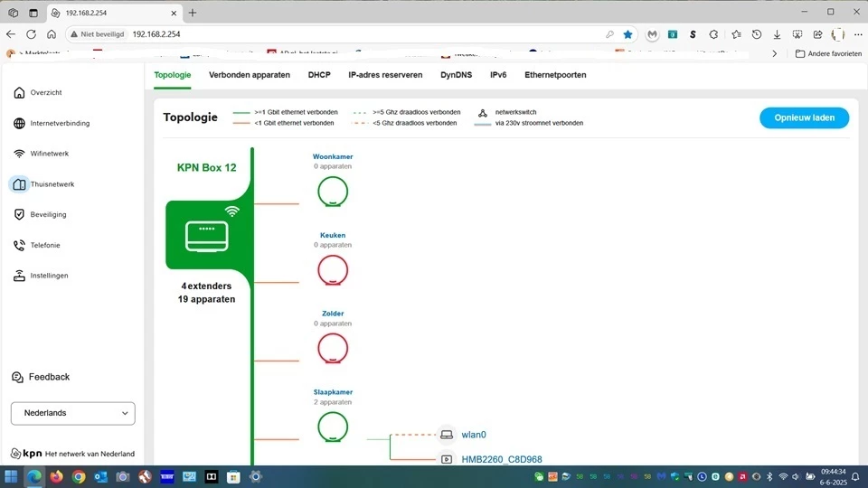The width and height of the screenshot is (868, 488).
Task: Switch to Verbonden apparaten tab
Action: tap(250, 75)
